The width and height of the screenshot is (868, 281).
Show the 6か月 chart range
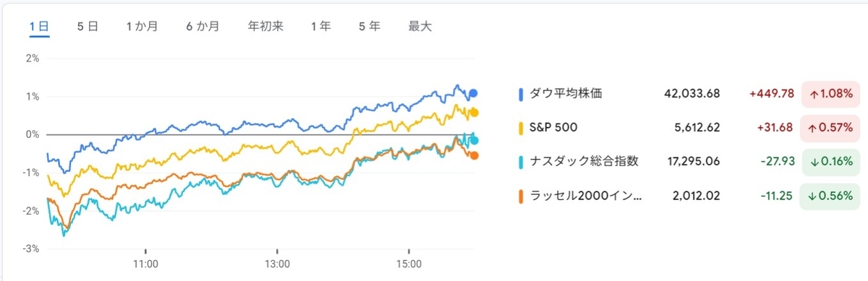click(x=203, y=26)
